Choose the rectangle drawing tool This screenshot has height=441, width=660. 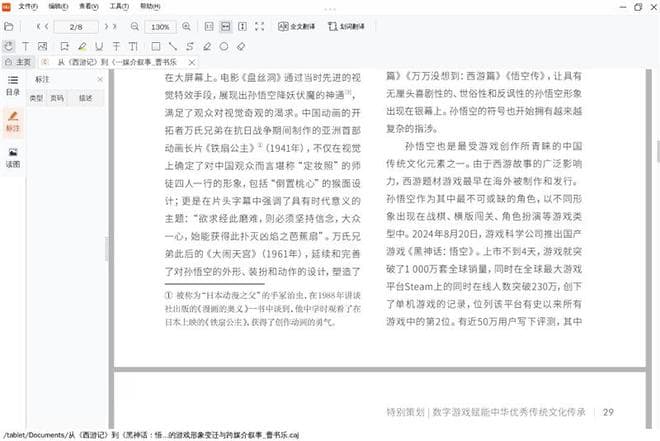(x=155, y=46)
